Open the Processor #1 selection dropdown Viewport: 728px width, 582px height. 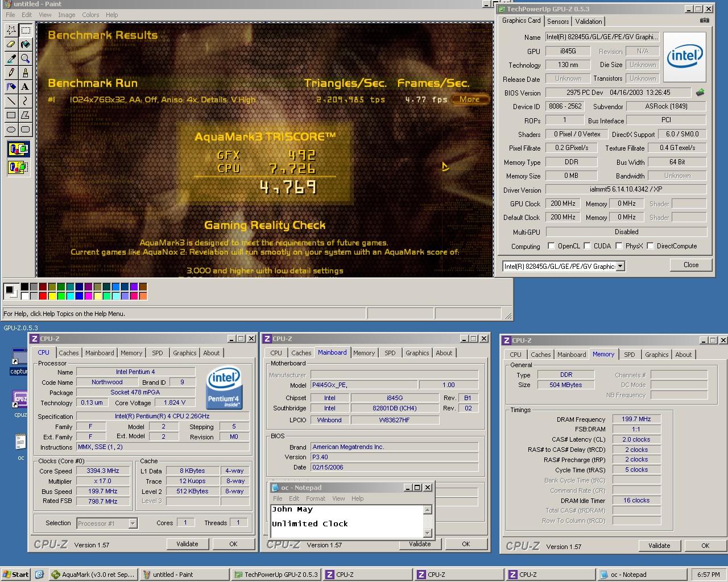coord(133,523)
